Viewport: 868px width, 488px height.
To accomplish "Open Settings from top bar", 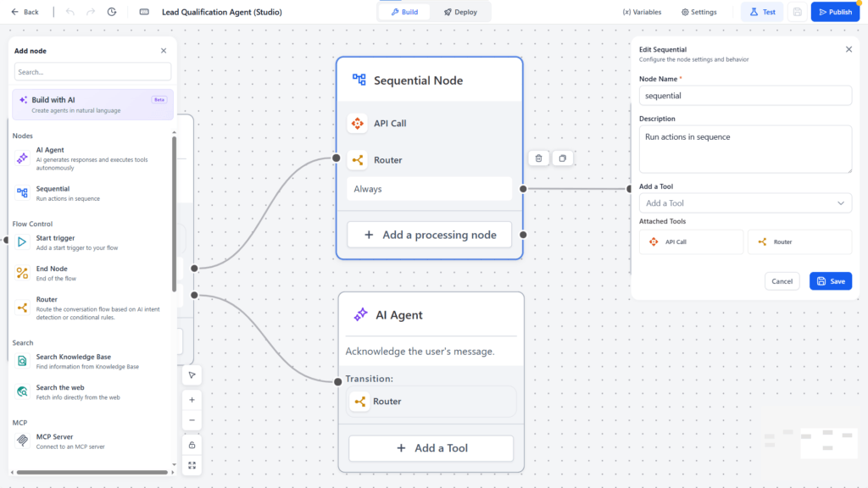I will [x=699, y=12].
